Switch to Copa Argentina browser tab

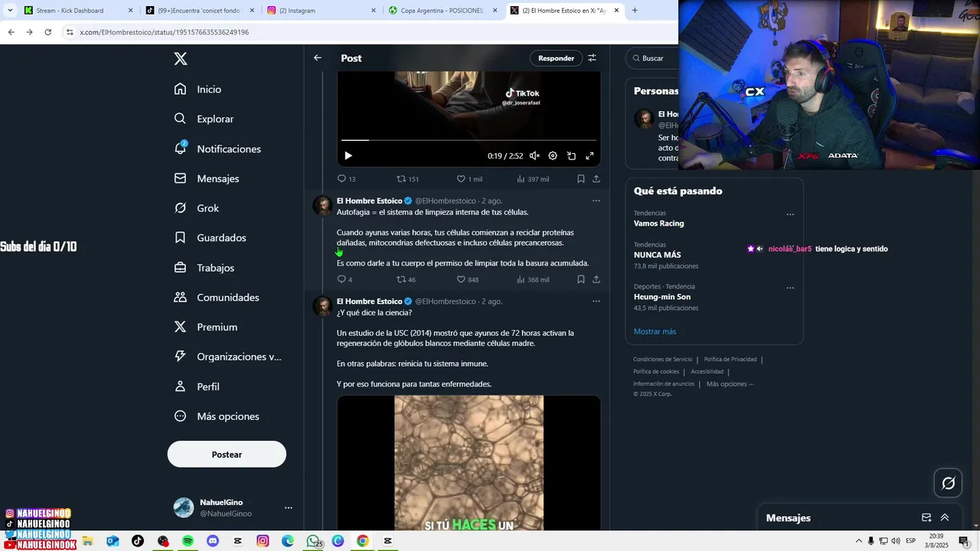[x=443, y=10]
